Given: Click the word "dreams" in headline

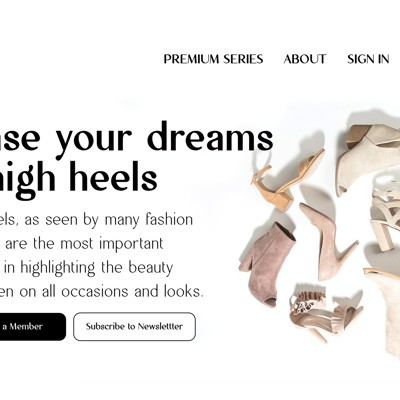Looking at the screenshot, I should [x=210, y=137].
